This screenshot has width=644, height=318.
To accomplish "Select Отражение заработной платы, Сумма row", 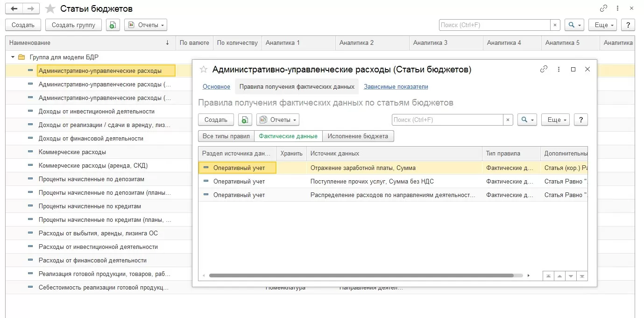I will 393,168.
